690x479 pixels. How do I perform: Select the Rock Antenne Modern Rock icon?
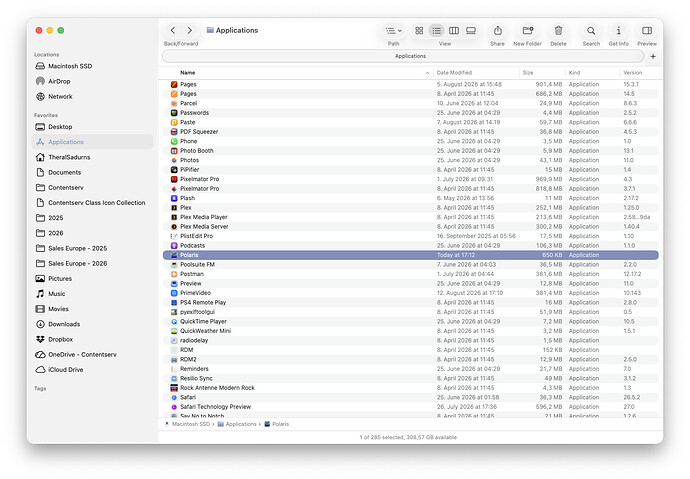tap(174, 388)
